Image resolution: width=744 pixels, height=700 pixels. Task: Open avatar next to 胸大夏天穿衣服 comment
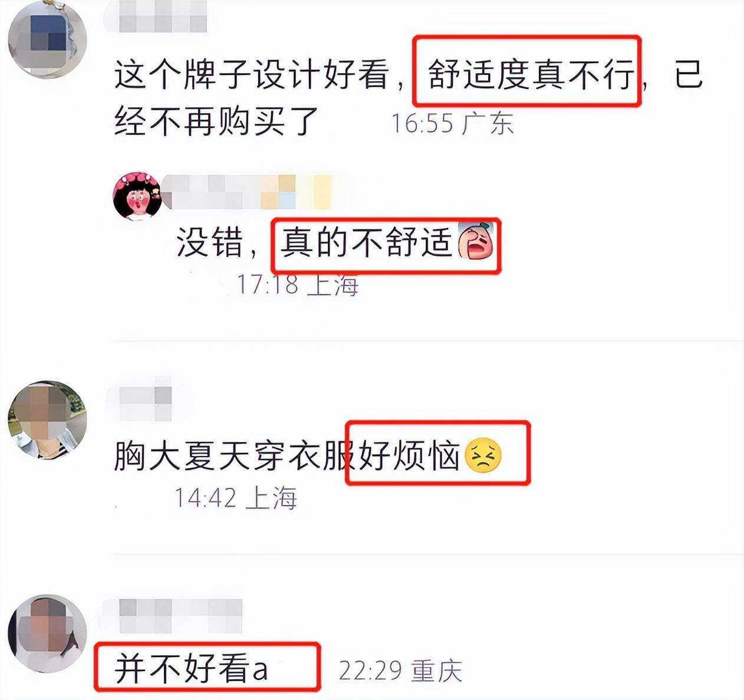click(47, 419)
